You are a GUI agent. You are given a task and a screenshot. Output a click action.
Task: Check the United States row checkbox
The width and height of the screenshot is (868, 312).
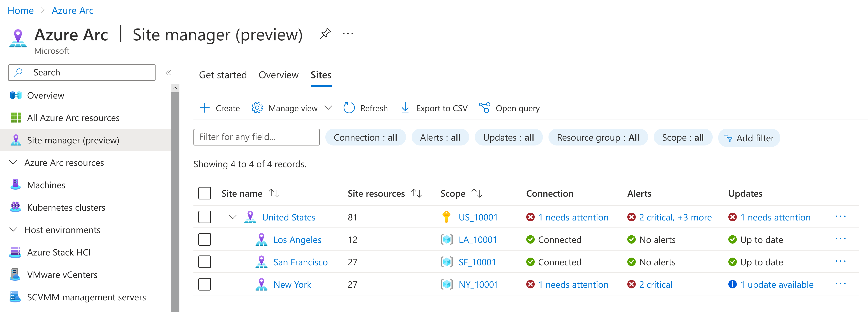coord(204,217)
